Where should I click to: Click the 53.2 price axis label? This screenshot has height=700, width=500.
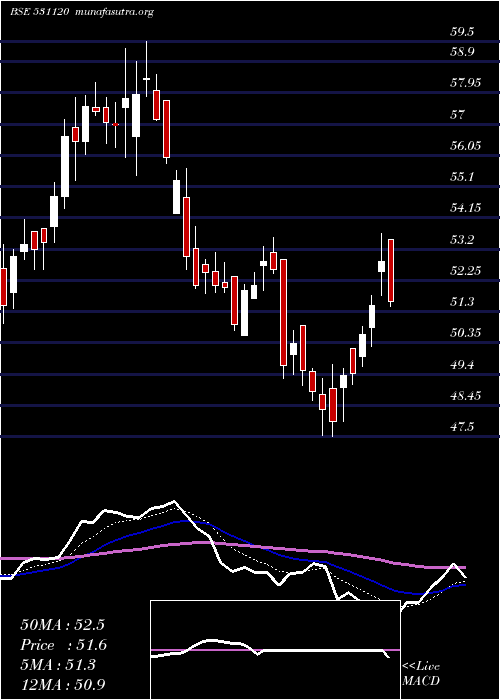[462, 240]
